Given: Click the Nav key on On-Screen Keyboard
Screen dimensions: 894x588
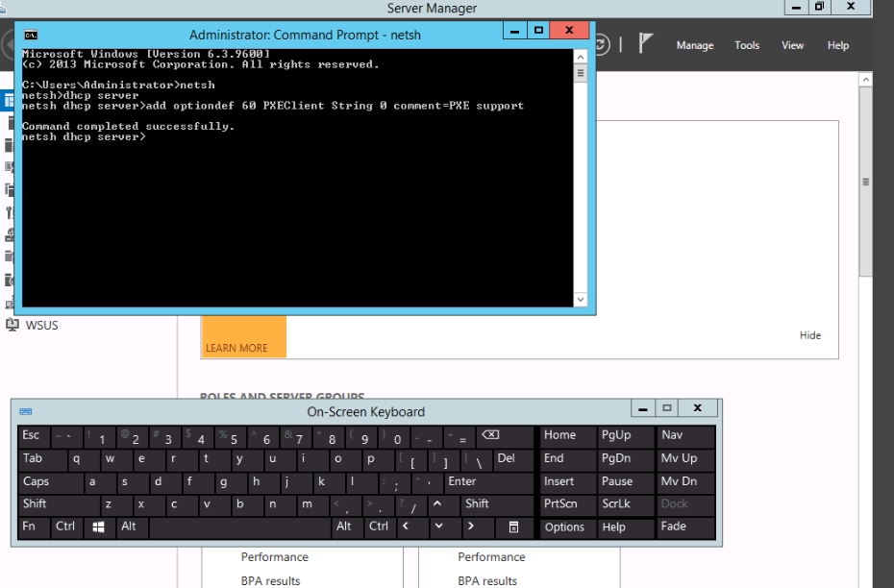Looking at the screenshot, I should pyautogui.click(x=685, y=436).
